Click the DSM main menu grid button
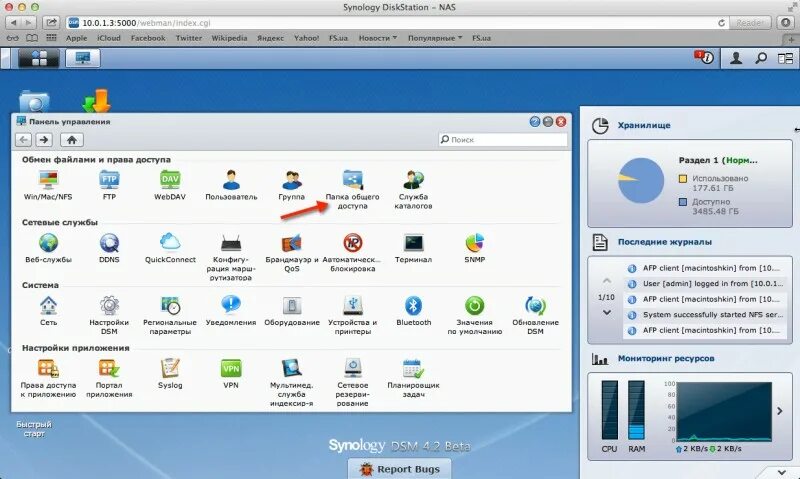 [39, 58]
